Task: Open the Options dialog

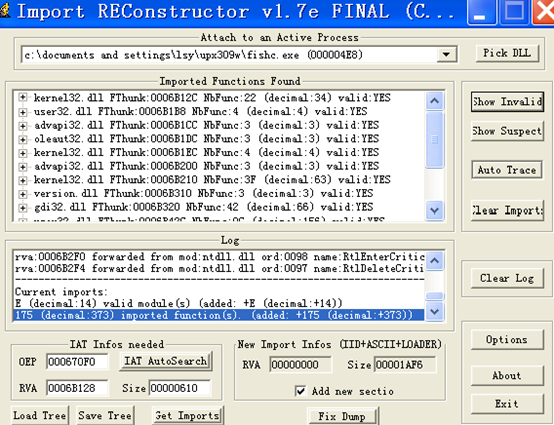Action: (507, 340)
